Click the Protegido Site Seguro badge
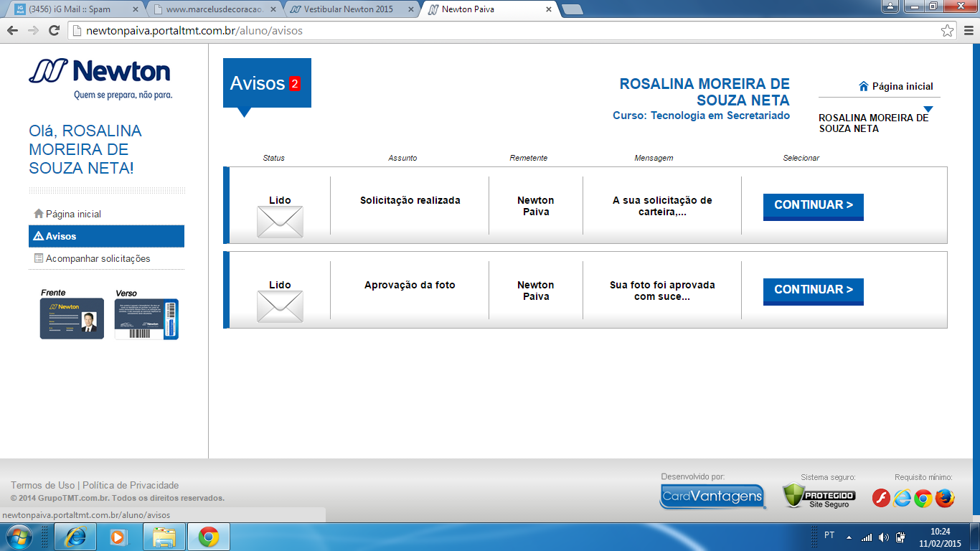This screenshot has height=551, width=980. pyautogui.click(x=819, y=496)
